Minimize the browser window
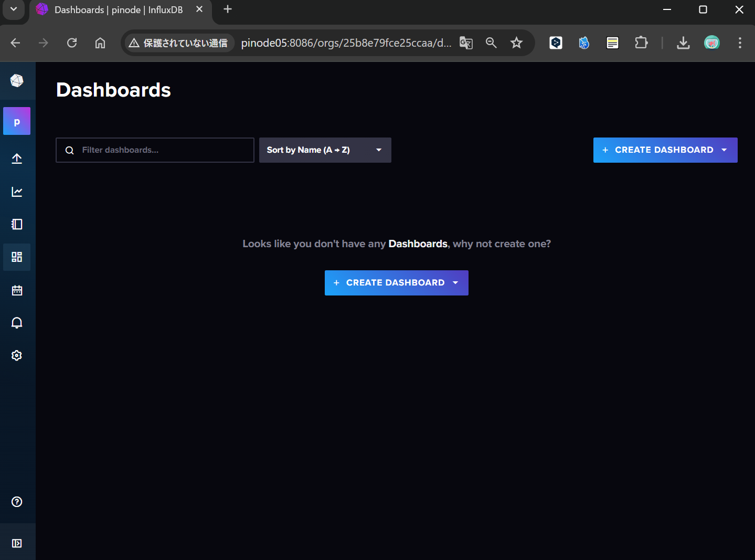The height and width of the screenshot is (560, 755). tap(667, 9)
